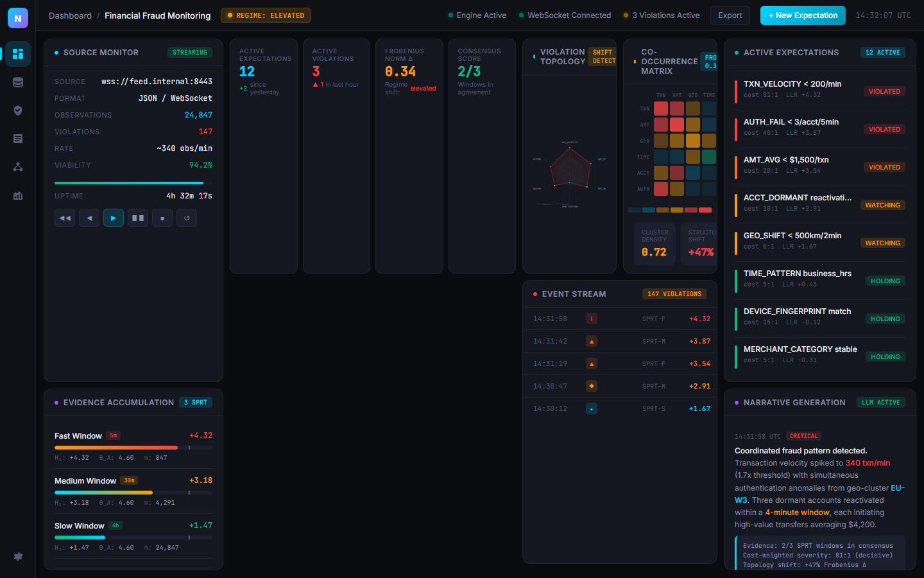Select the shield security icon in sidebar
Image resolution: width=924 pixels, height=578 pixels.
(x=18, y=110)
